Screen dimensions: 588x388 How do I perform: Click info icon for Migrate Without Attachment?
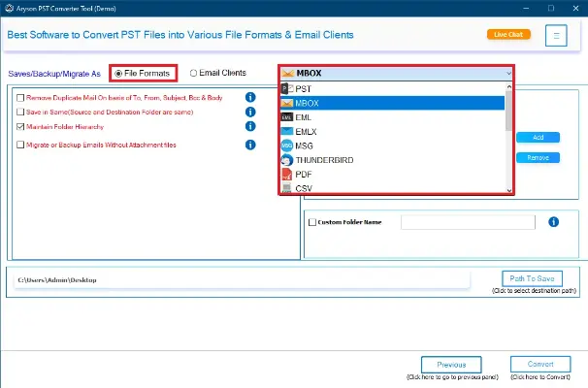[x=250, y=145]
